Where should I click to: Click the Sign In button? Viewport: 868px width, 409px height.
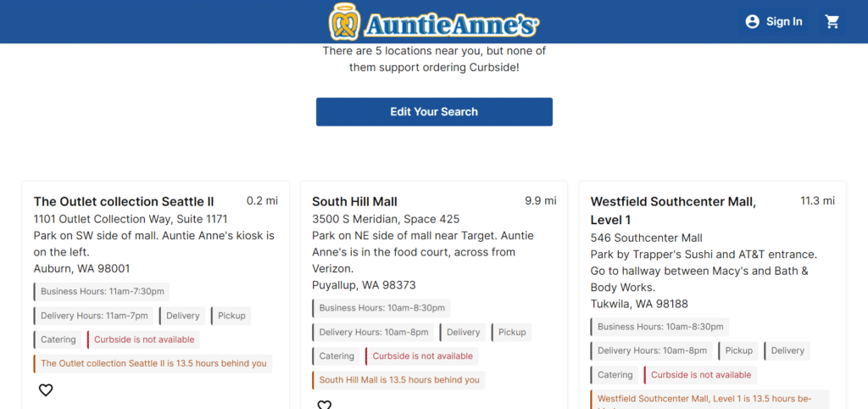[773, 21]
